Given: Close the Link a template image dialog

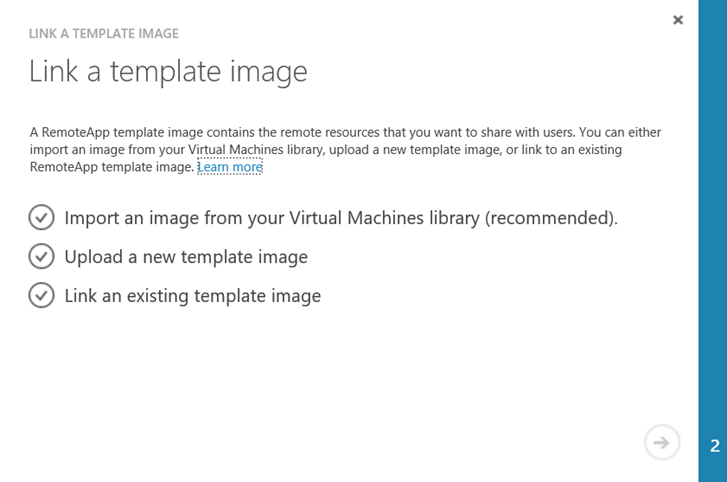Looking at the screenshot, I should click(678, 20).
